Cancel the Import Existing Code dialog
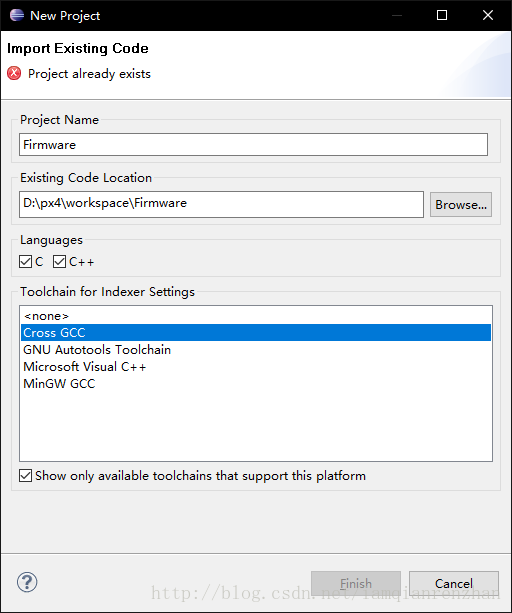 click(x=454, y=583)
